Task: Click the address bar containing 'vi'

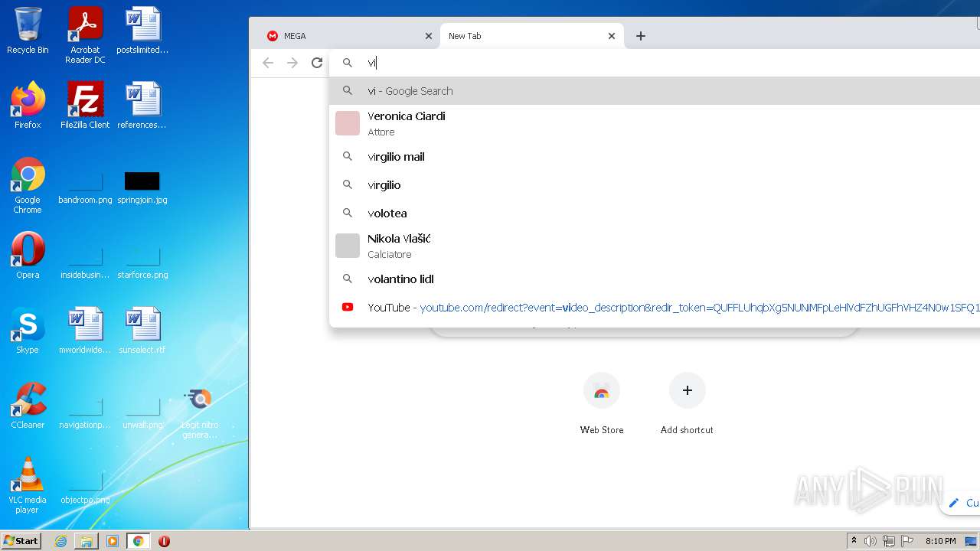Action: [655, 63]
